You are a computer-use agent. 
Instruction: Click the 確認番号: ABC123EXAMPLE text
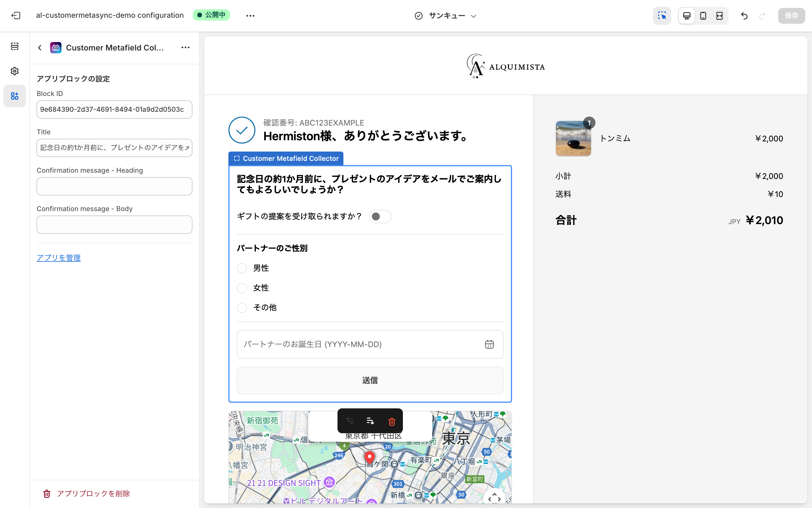(314, 123)
